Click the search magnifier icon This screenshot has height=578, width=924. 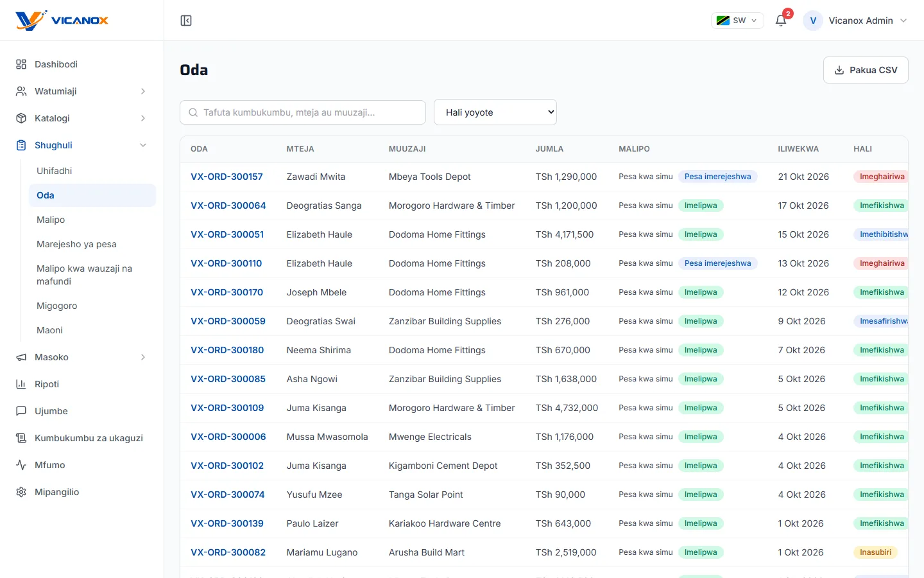click(x=193, y=112)
